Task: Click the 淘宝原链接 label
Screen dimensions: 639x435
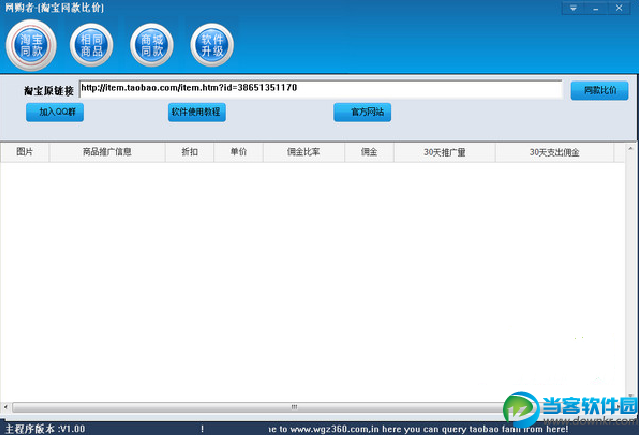Action: (48, 91)
